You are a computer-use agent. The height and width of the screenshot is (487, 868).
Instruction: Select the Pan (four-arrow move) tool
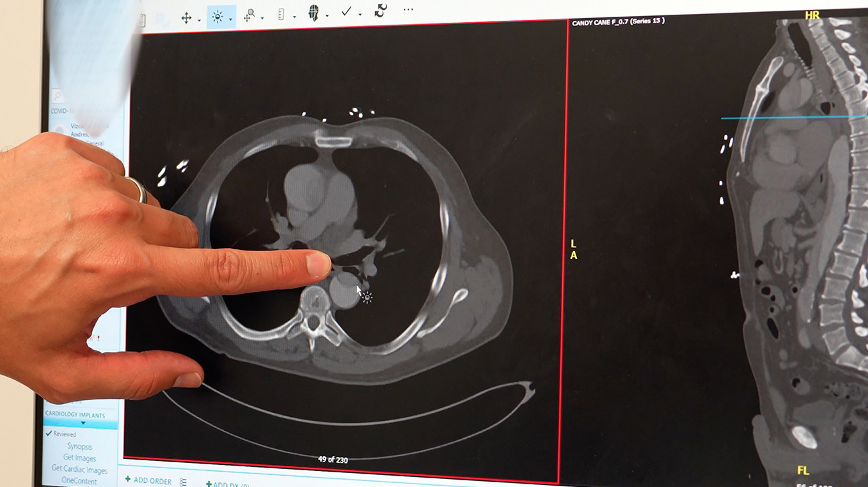coord(186,18)
